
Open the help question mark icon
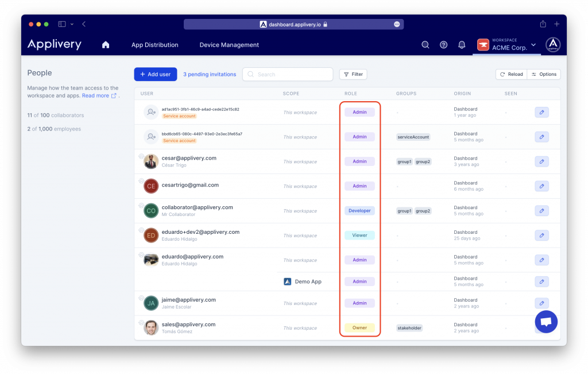pyautogui.click(x=443, y=45)
